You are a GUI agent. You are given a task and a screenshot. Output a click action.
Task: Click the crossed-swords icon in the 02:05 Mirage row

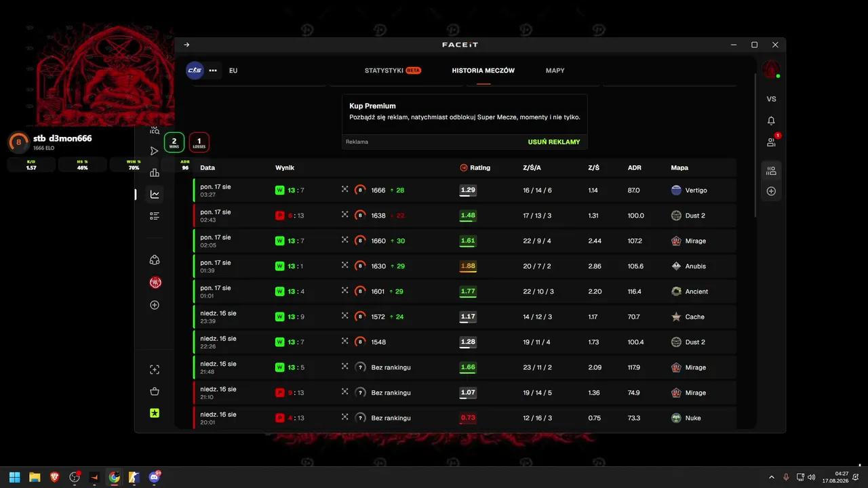(344, 241)
